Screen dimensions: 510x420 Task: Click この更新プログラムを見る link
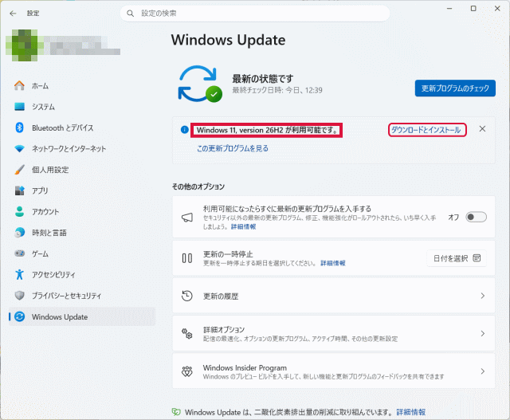[233, 148]
